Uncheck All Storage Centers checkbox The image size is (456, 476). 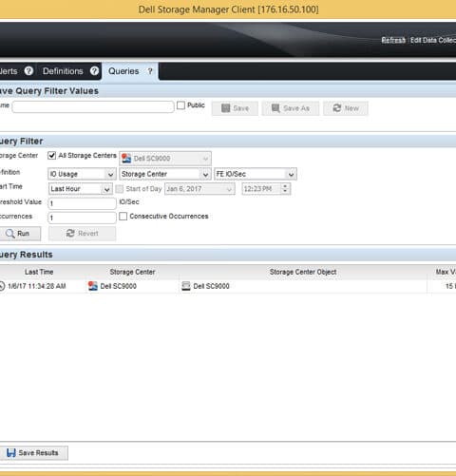pos(51,156)
